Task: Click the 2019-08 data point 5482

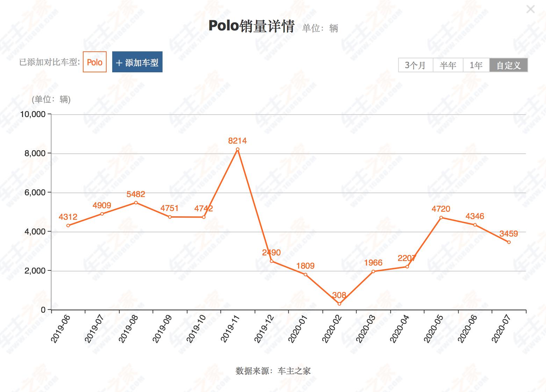Action: click(136, 203)
